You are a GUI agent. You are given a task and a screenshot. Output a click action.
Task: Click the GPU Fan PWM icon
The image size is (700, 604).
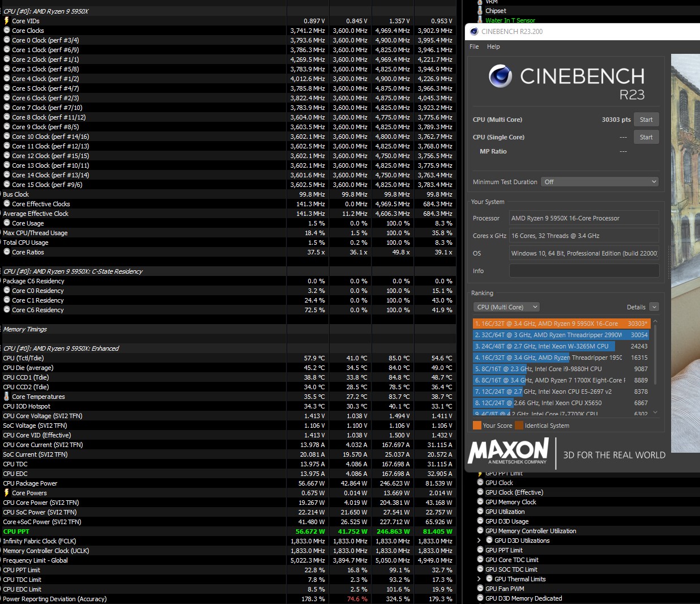click(480, 589)
